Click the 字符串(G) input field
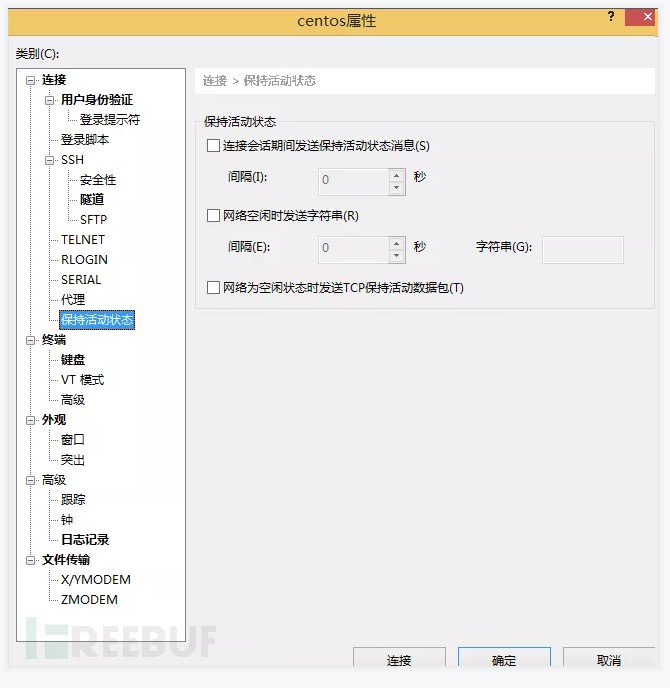The width and height of the screenshot is (670, 688). click(582, 250)
